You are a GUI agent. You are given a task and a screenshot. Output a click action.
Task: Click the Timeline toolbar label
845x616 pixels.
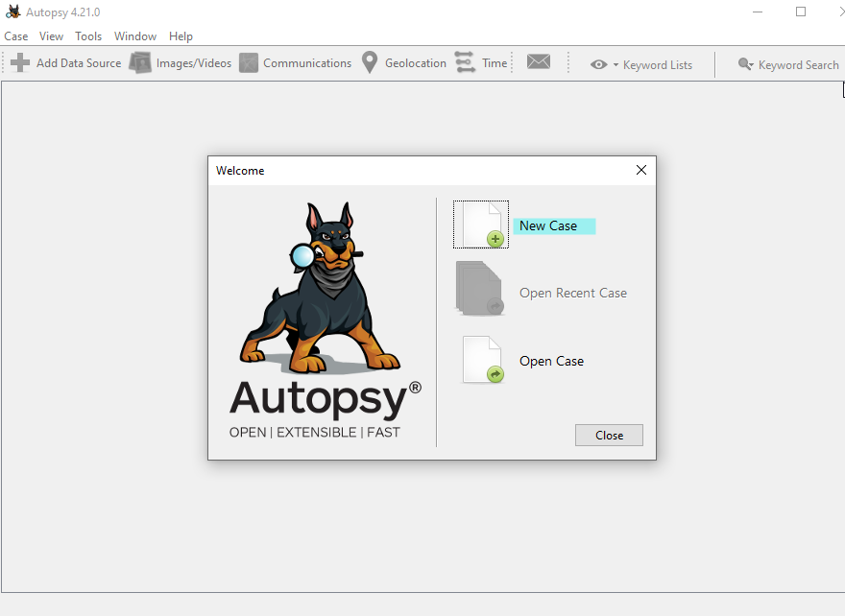pyautogui.click(x=495, y=63)
